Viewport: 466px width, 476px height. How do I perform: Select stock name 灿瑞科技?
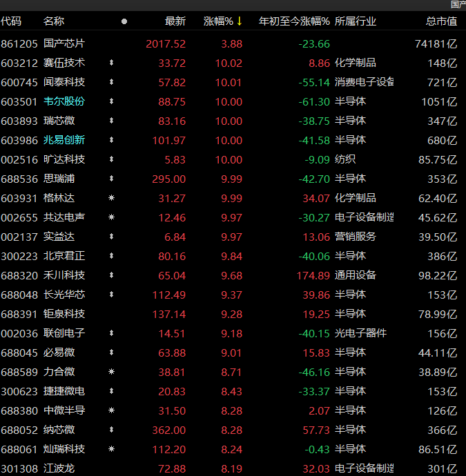click(64, 449)
